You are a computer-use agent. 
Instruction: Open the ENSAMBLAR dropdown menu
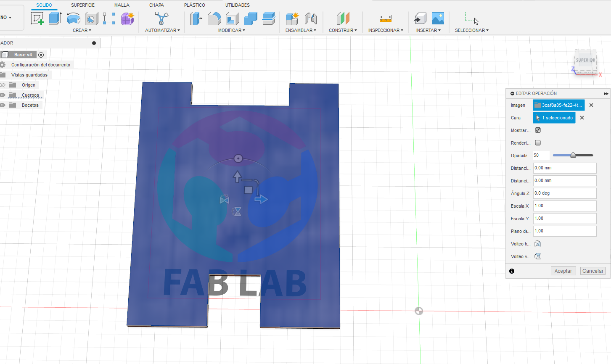[x=301, y=30]
